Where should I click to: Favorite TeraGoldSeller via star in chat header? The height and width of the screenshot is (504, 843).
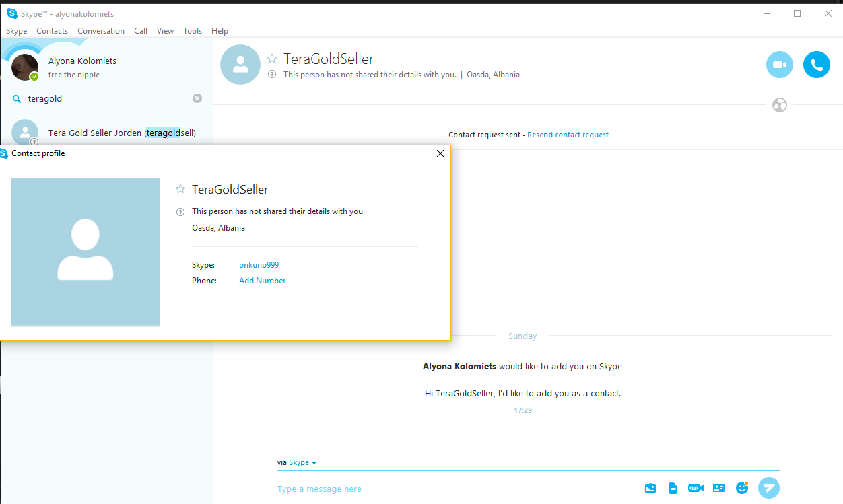pyautogui.click(x=272, y=59)
